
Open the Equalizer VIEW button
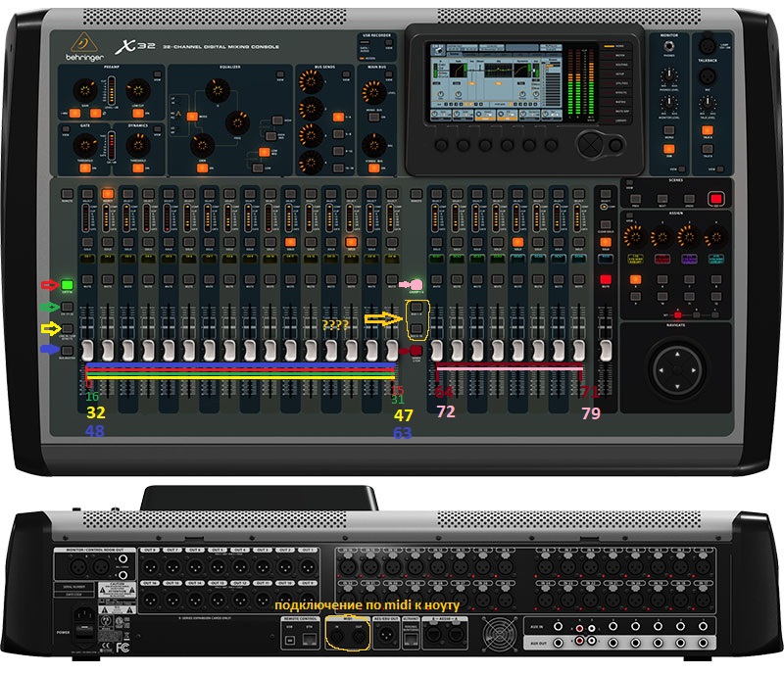[x=280, y=74]
